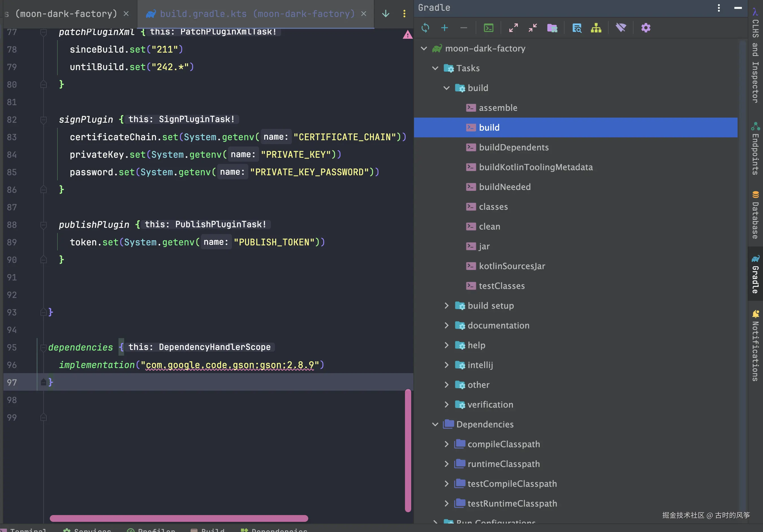The image size is (763, 532).
Task: Select the buildDependents Gradle task
Action: pyautogui.click(x=514, y=148)
